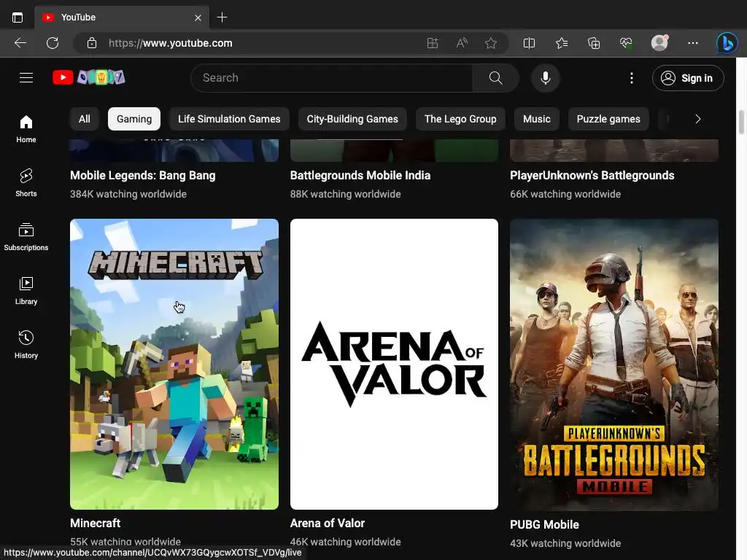
Task: Open the Favorites list
Action: point(562,43)
